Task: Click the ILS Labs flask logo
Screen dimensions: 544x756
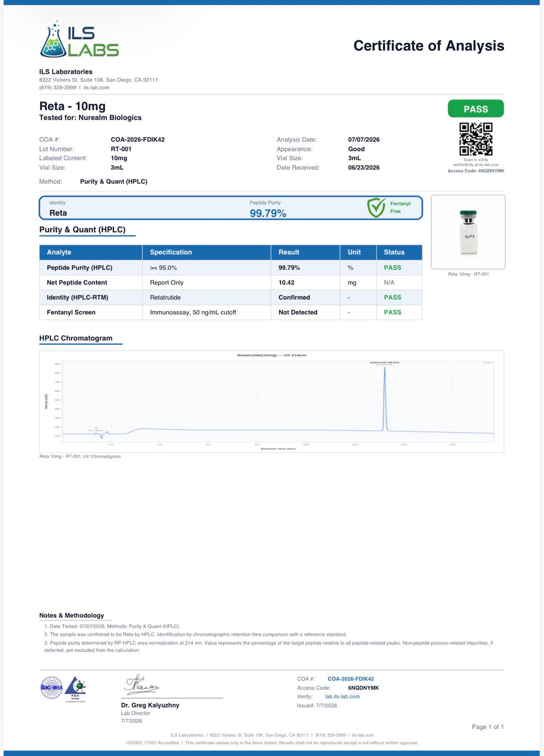Action: click(80, 40)
